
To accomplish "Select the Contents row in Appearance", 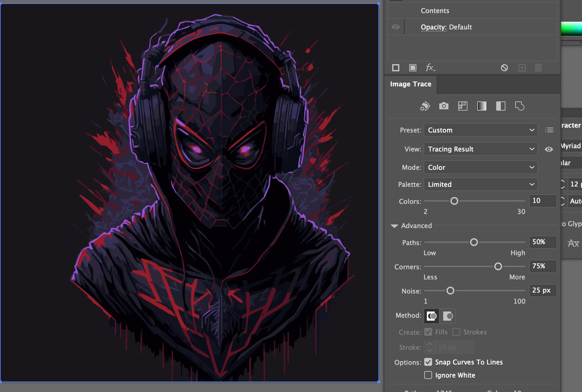I will point(472,11).
